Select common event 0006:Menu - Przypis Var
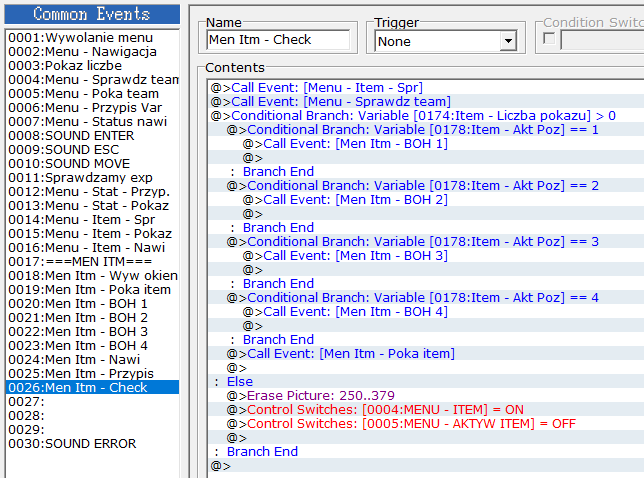Screen dimensions: 644x478 click(92, 107)
